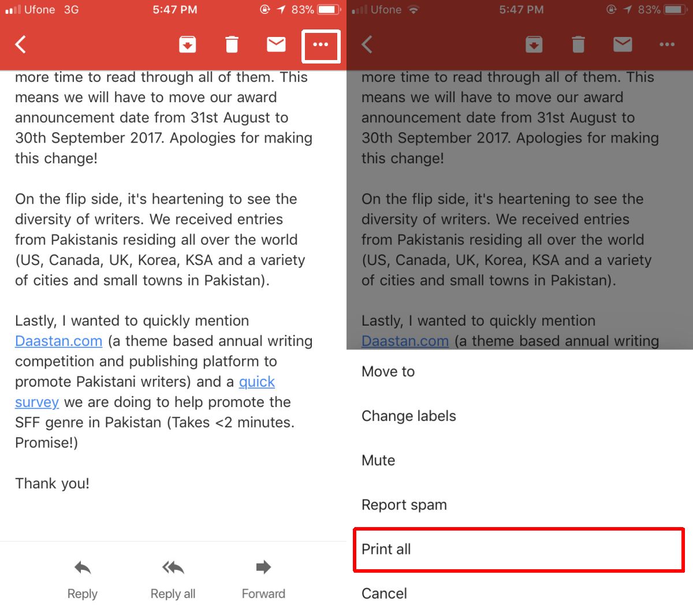Tap the Reply all icon
693x616 pixels.
pos(172,569)
